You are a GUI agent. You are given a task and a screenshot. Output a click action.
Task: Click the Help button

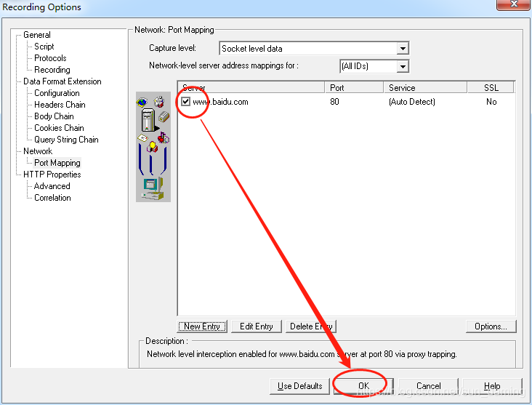pos(492,386)
